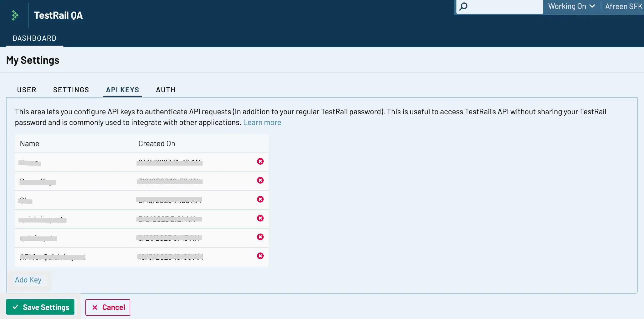Click the search magnifier icon
Viewport: 644px width, 319px height.
tap(463, 6)
